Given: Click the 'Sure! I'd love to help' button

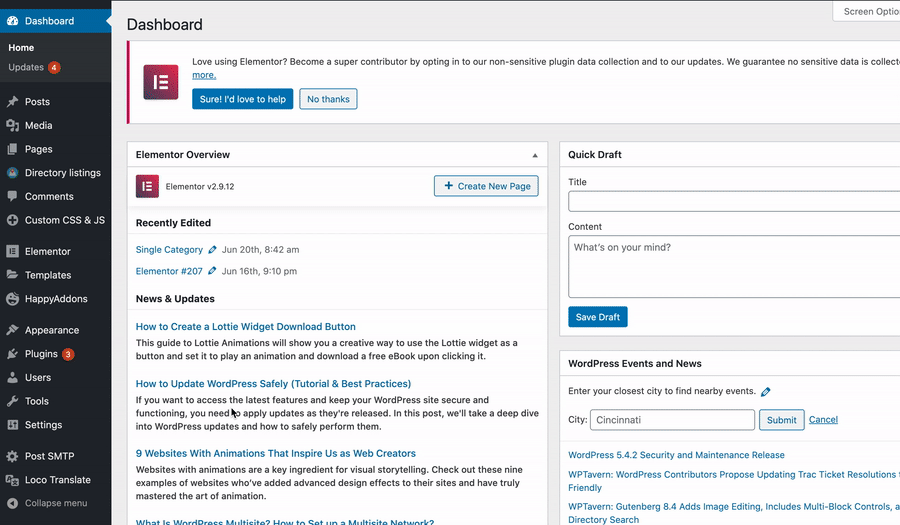Looking at the screenshot, I should point(242,99).
